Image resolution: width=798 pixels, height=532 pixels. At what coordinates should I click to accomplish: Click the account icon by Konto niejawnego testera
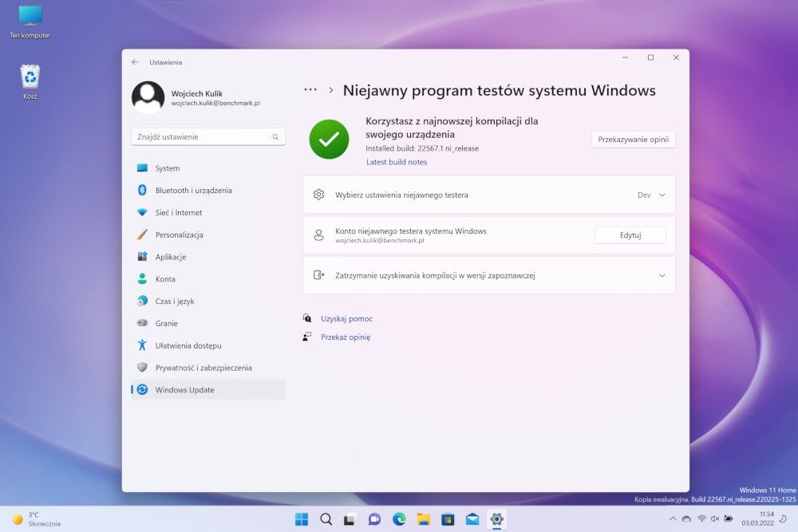pyautogui.click(x=318, y=235)
